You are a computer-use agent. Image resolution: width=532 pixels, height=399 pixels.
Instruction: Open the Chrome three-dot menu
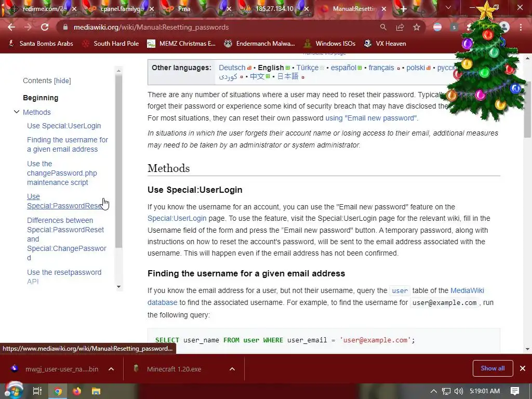[521, 27]
